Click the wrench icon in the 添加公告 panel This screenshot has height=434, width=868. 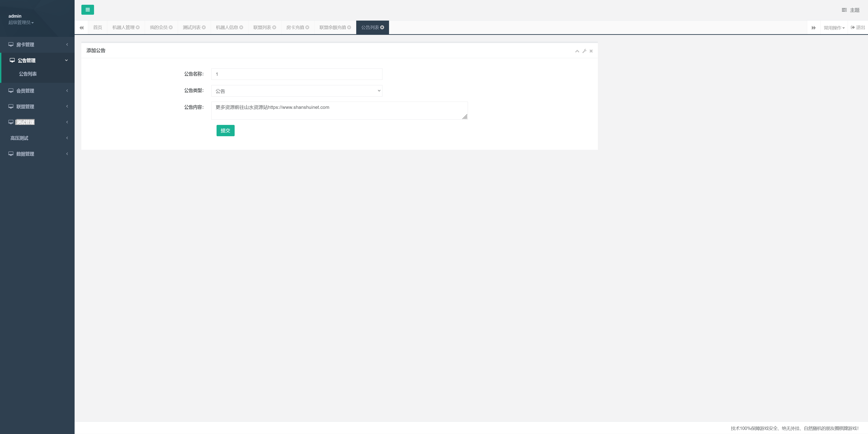584,51
